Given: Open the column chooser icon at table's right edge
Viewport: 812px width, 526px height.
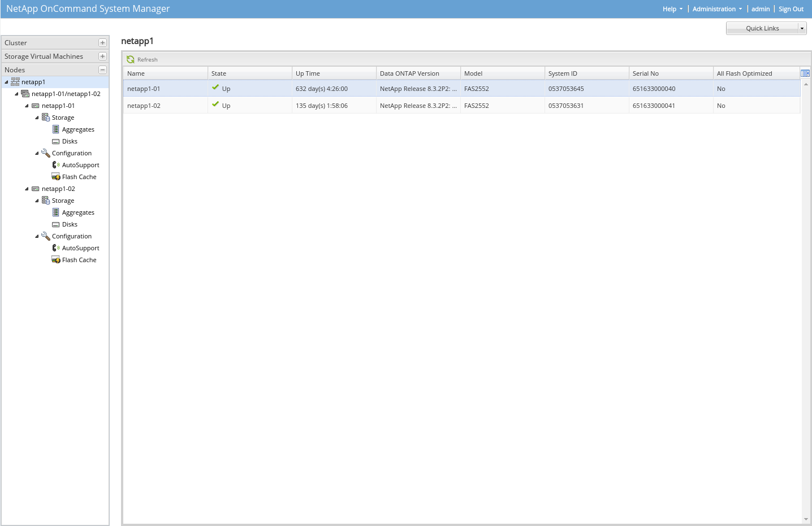Looking at the screenshot, I should tap(805, 73).
